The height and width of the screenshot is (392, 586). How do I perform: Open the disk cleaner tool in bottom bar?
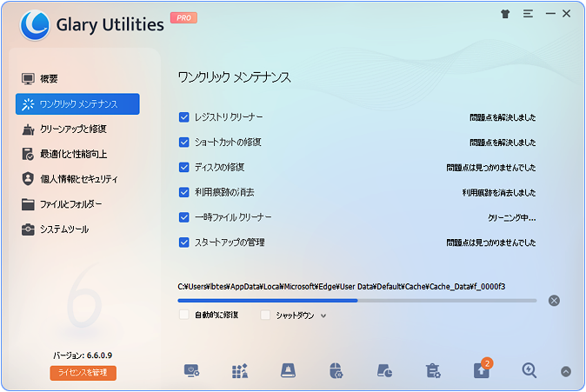[288, 370]
